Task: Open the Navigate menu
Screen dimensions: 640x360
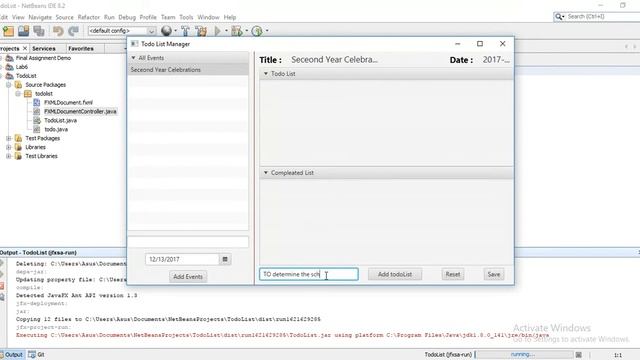Action: pyautogui.click(x=40, y=17)
